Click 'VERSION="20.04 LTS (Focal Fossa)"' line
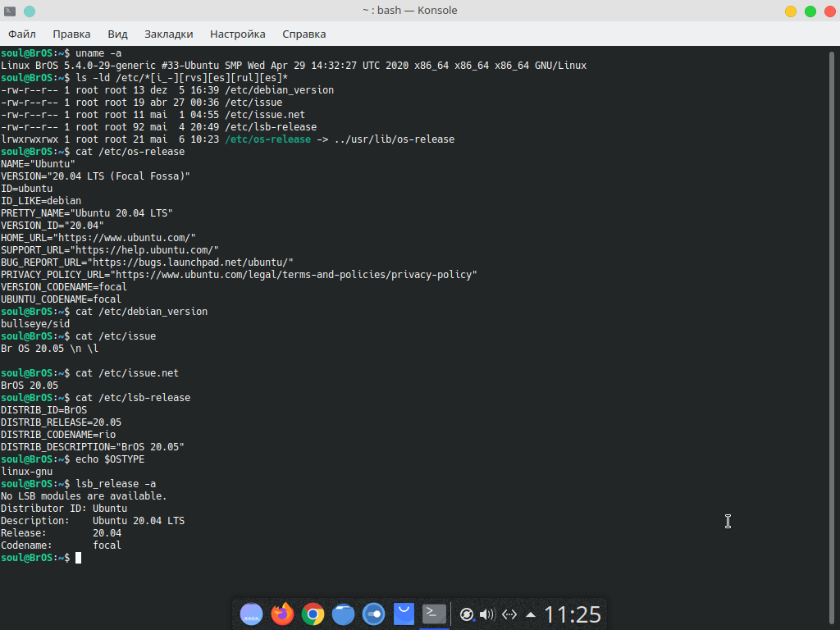 pyautogui.click(x=95, y=176)
